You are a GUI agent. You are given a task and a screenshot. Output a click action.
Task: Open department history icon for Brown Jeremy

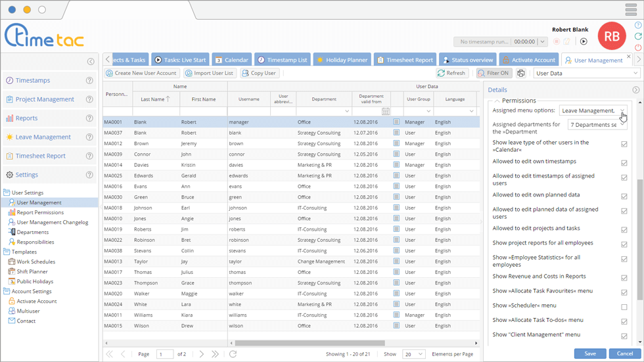[x=396, y=143]
